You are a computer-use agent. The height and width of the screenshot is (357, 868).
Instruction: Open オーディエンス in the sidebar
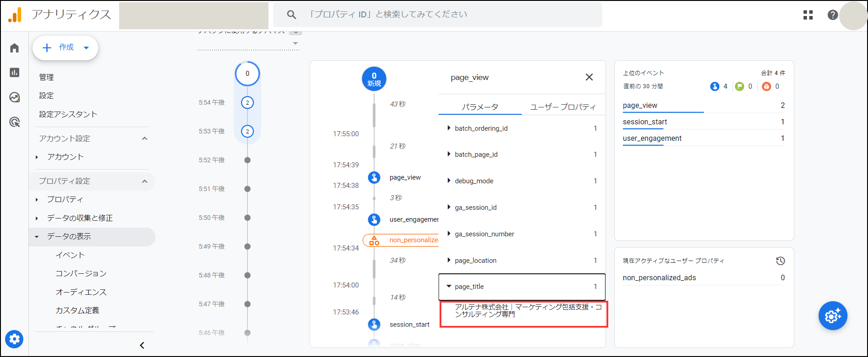coord(81,292)
